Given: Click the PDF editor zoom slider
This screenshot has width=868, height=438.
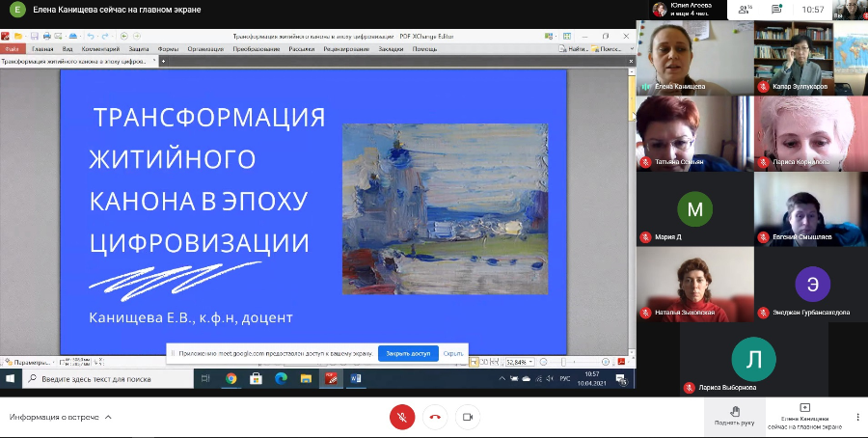Looking at the screenshot, I should tap(579, 363).
